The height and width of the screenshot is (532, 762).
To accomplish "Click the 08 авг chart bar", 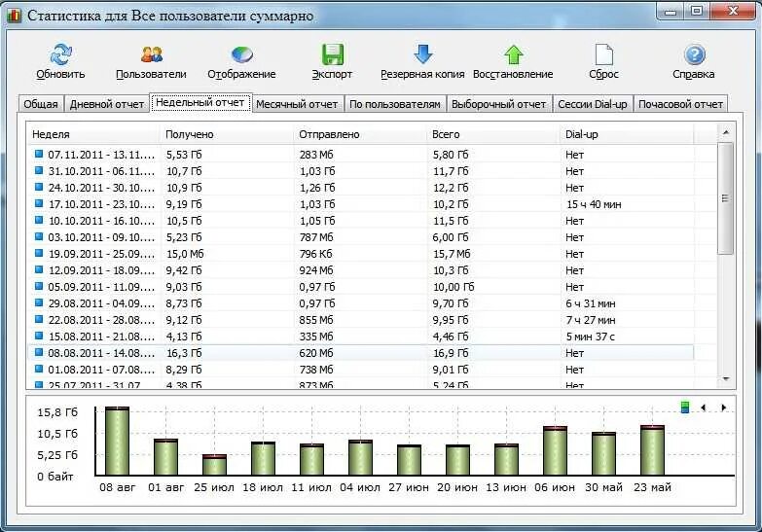I will tap(117, 441).
